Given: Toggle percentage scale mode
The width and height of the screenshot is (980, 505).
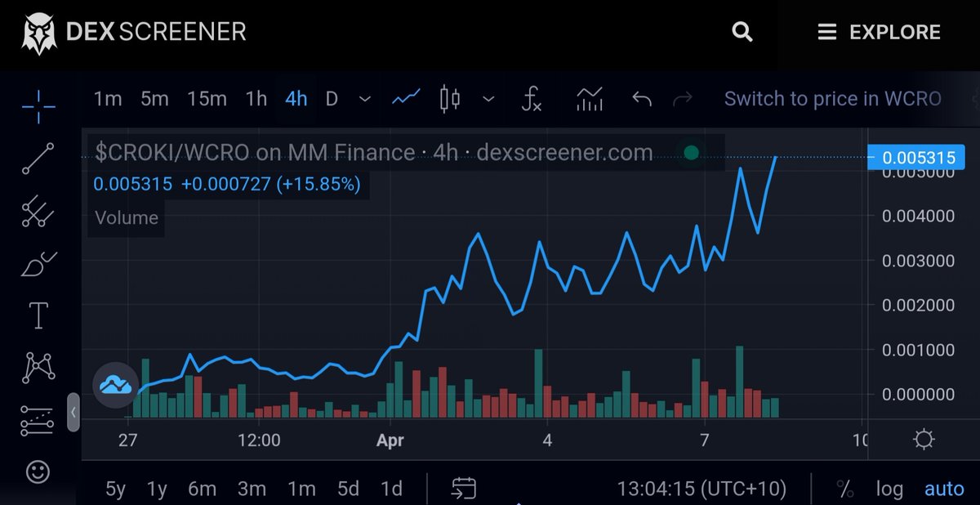Looking at the screenshot, I should tap(845, 489).
